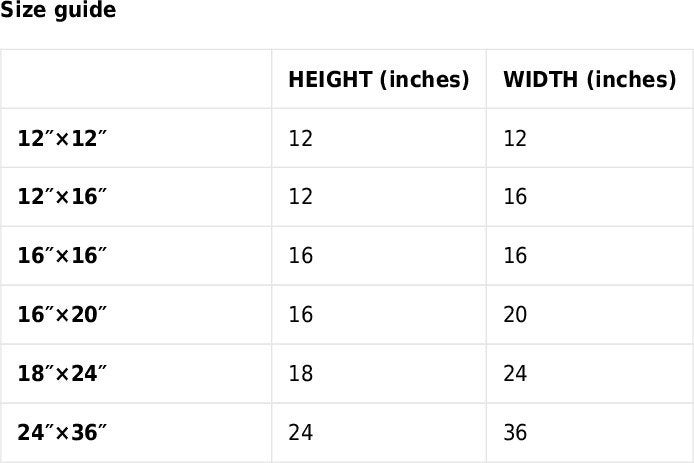Viewport: 694px width, 463px height.
Task: Click the 16″×16″ row label
Action: [62, 255]
